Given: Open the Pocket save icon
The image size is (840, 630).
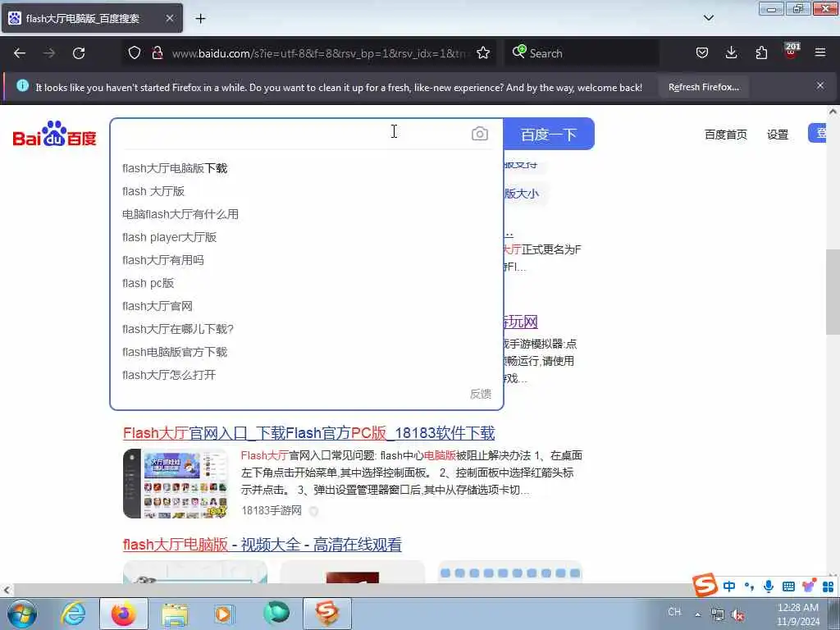Looking at the screenshot, I should (x=702, y=52).
